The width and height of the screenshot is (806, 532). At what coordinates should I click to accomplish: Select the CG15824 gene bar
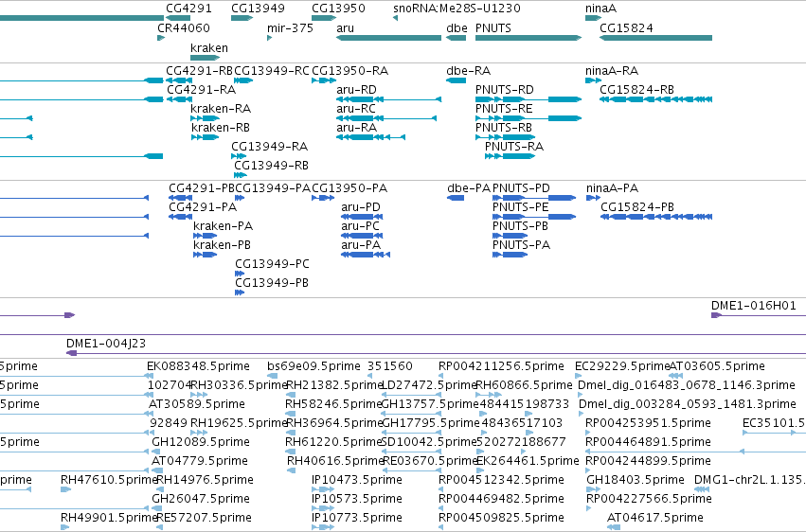pos(656,38)
